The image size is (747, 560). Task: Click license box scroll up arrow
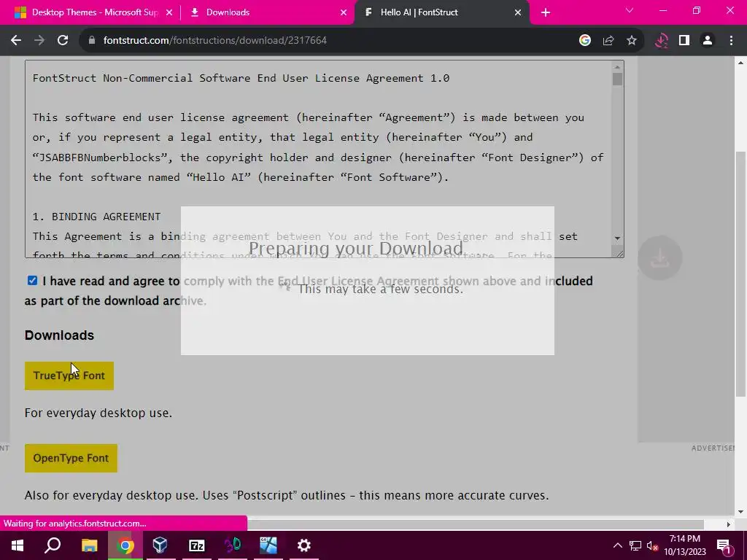(x=617, y=66)
